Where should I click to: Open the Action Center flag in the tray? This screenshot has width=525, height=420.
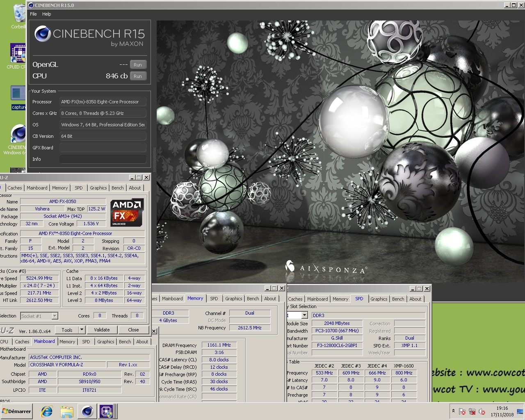pyautogui.click(x=462, y=411)
